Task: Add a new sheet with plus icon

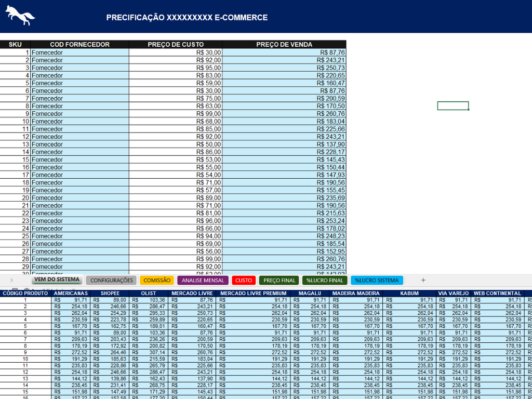Action: pyautogui.click(x=423, y=280)
